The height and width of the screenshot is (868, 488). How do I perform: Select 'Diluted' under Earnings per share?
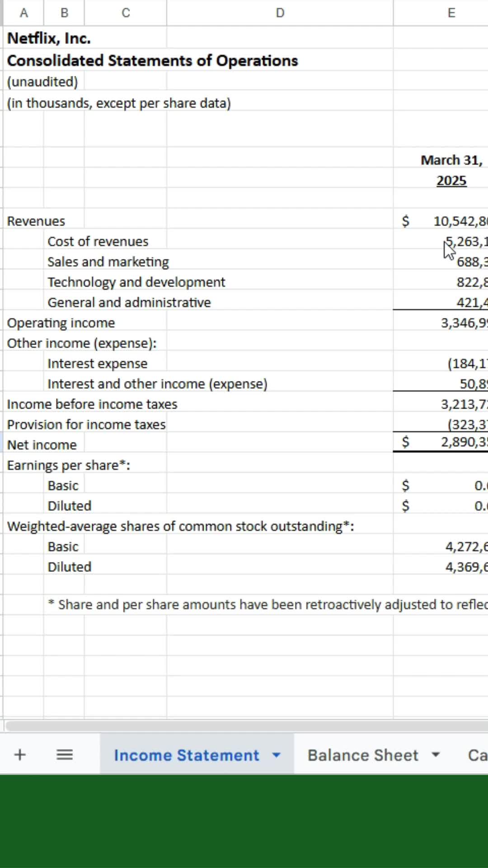[70, 506]
